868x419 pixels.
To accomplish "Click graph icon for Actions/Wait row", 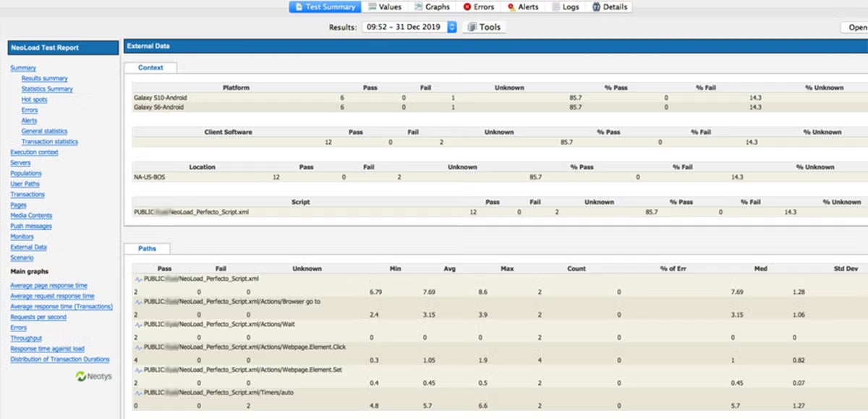I will click(138, 324).
